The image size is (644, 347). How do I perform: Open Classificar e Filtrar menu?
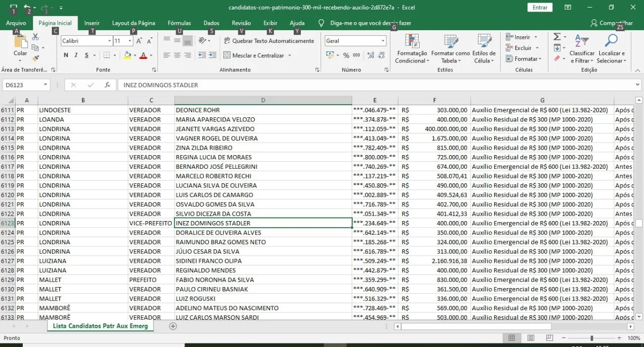pyautogui.click(x=582, y=48)
